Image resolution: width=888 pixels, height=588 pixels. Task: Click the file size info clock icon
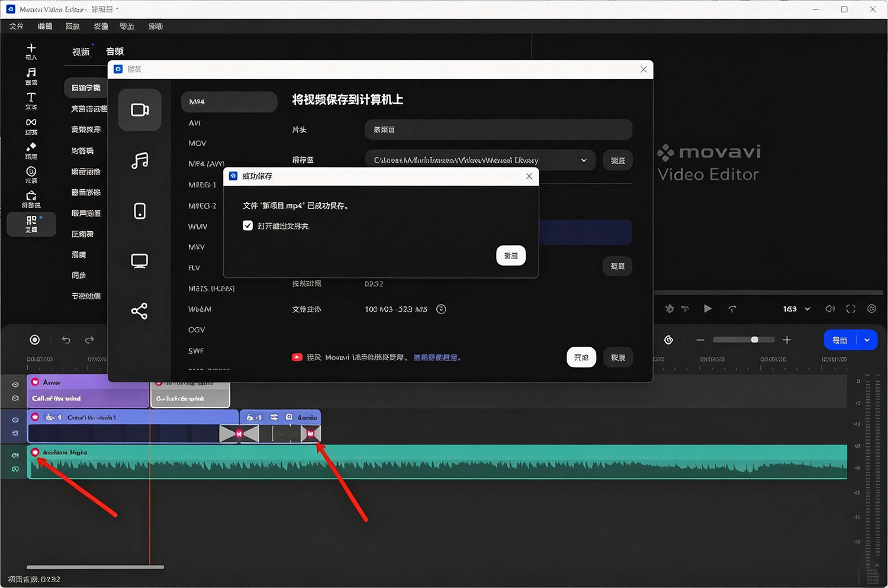pyautogui.click(x=441, y=309)
